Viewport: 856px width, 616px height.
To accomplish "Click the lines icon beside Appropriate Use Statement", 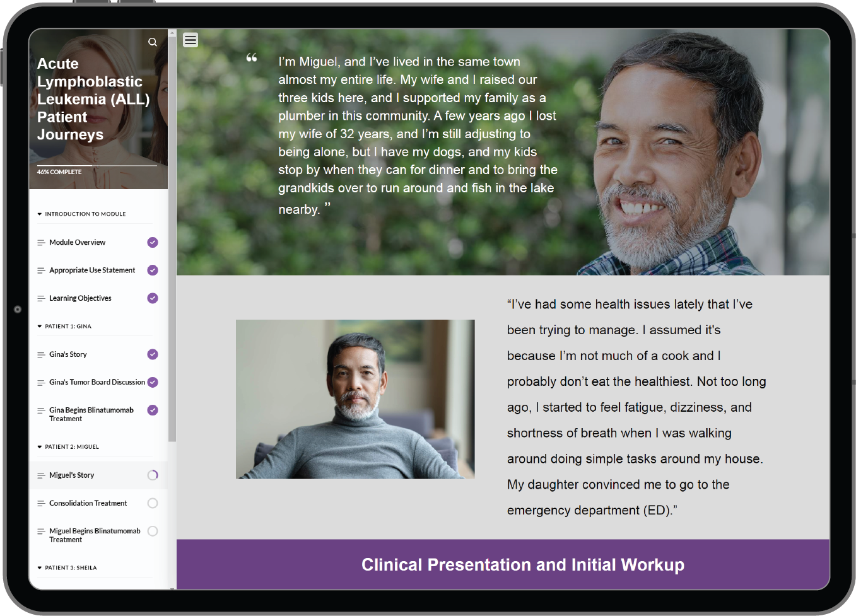I will [x=41, y=270].
